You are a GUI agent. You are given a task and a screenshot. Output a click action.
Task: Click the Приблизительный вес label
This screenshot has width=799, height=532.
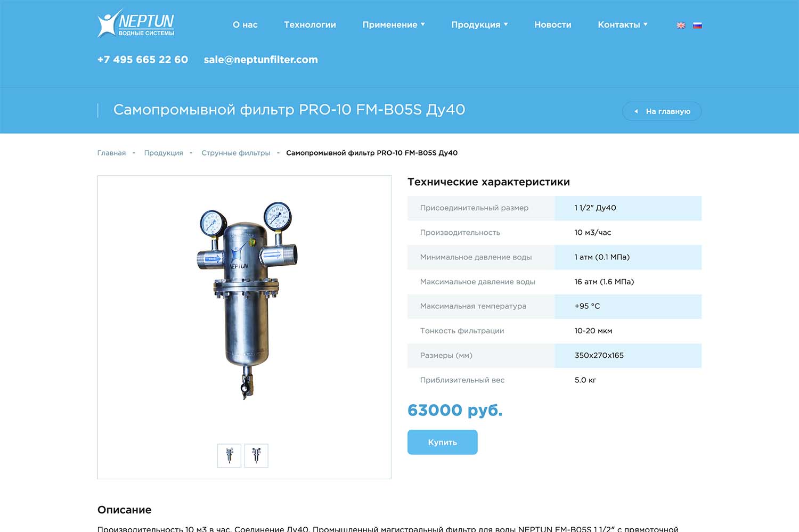tap(462, 380)
